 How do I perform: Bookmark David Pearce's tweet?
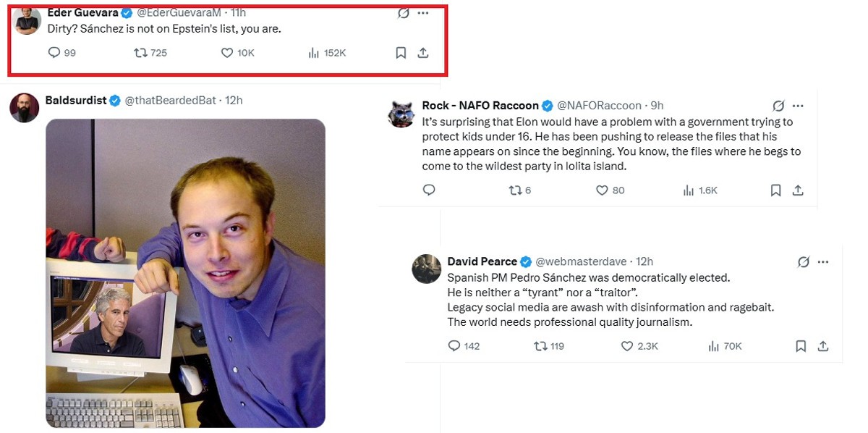[801, 346]
